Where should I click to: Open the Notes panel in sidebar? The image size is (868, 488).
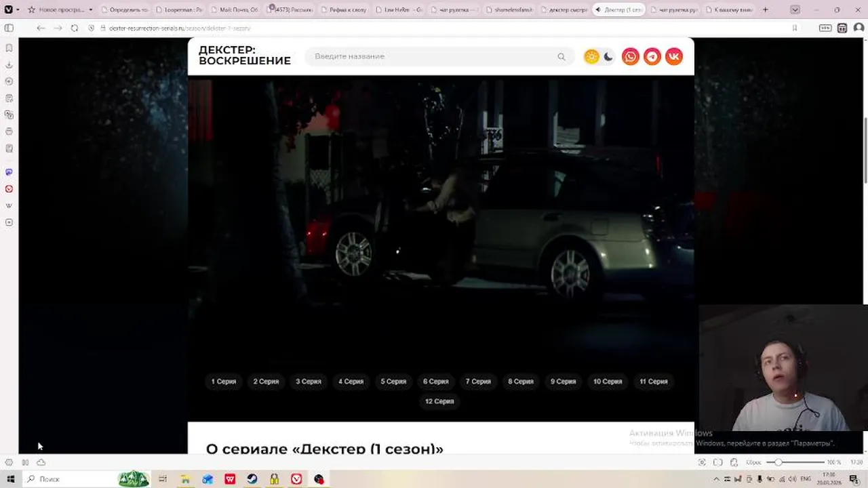point(9,98)
